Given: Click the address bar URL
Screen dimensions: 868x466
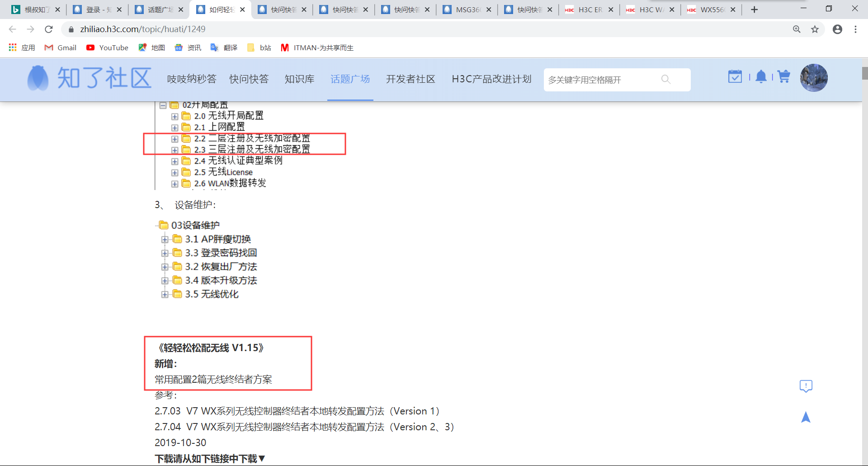Looking at the screenshot, I should click(143, 29).
